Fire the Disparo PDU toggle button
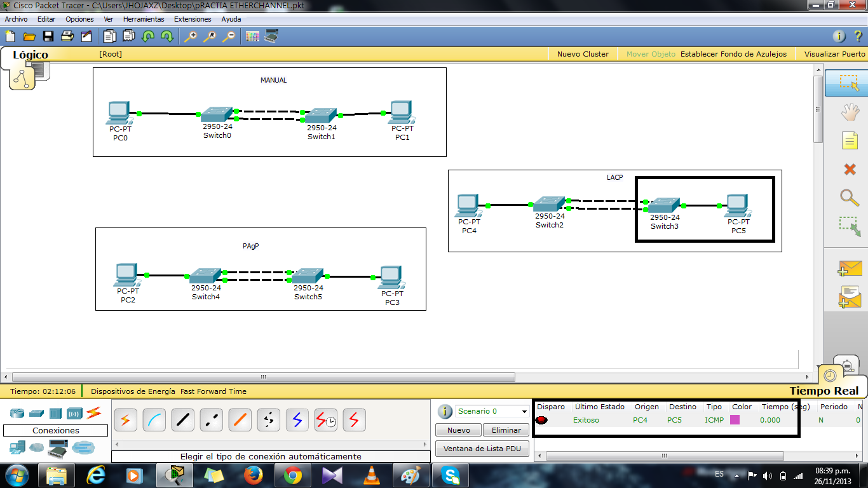 click(x=541, y=419)
